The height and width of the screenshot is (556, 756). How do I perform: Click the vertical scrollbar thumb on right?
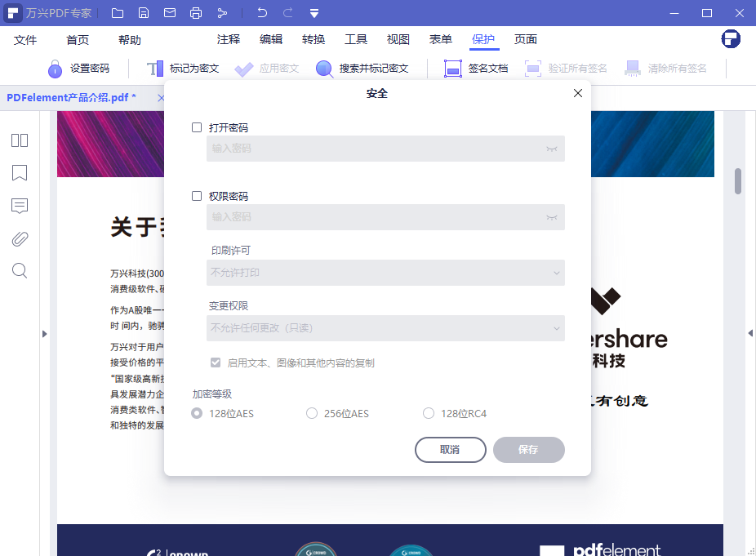(738, 181)
